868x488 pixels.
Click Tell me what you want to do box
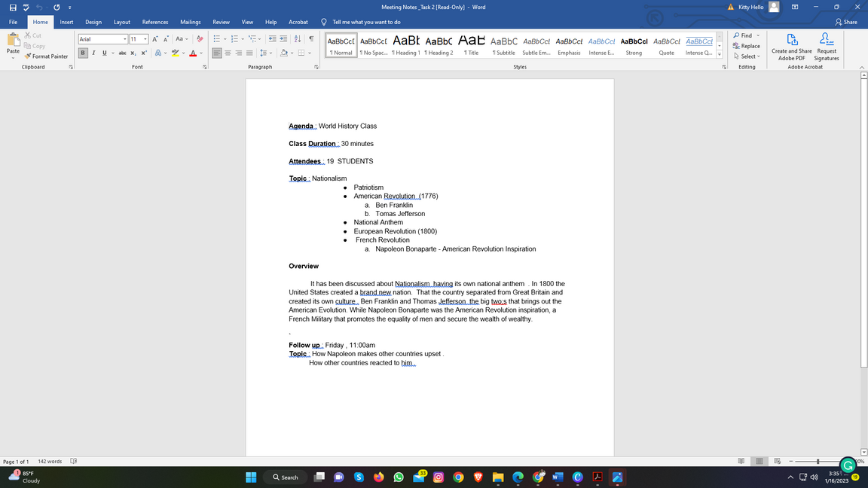366,22
